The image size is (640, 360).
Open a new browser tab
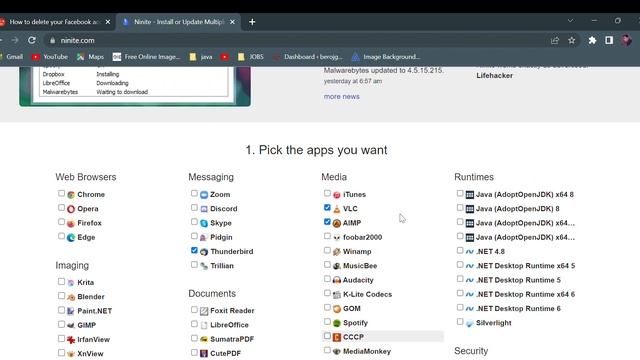[252, 22]
